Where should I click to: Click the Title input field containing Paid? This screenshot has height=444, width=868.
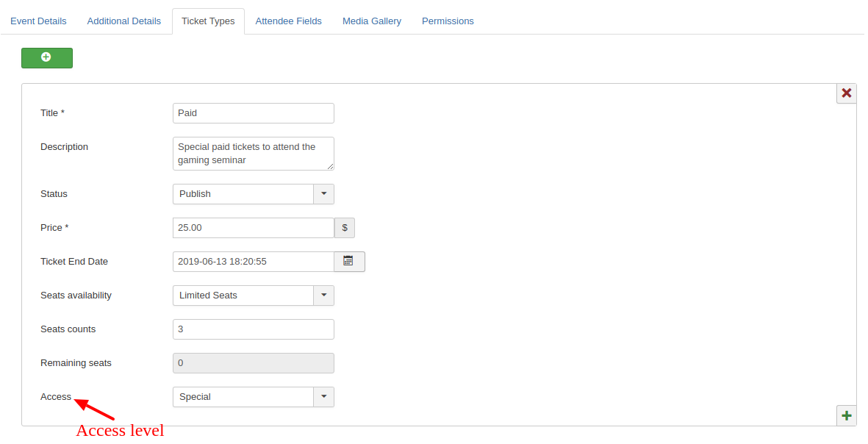pyautogui.click(x=254, y=113)
